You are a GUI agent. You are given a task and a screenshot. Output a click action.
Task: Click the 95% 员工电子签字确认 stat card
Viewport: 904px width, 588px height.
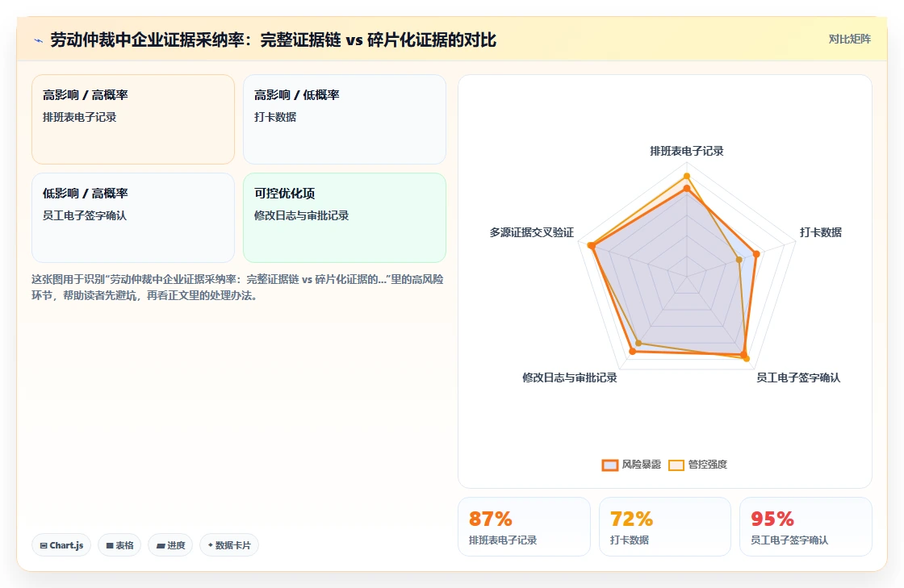point(806,527)
